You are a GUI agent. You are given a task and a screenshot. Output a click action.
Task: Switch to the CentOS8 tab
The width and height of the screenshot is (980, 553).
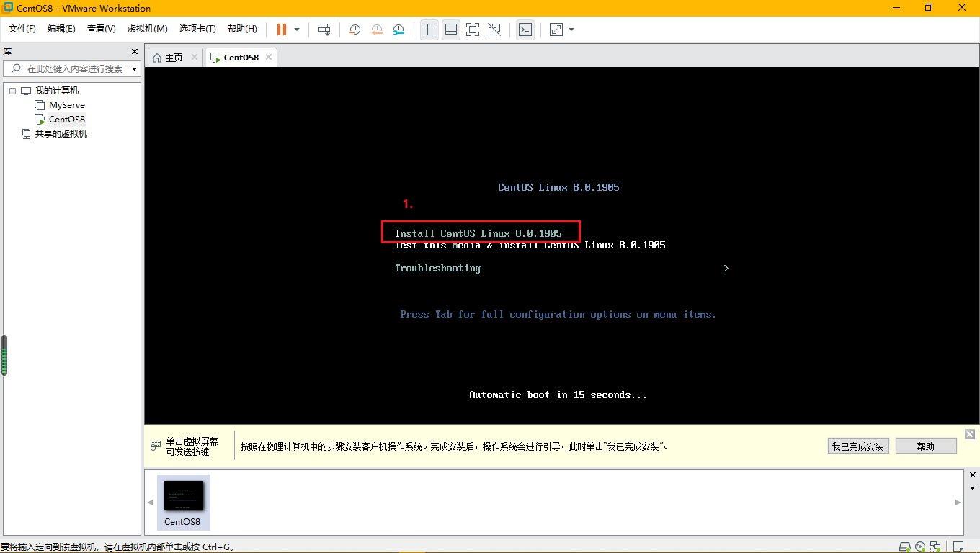click(241, 58)
